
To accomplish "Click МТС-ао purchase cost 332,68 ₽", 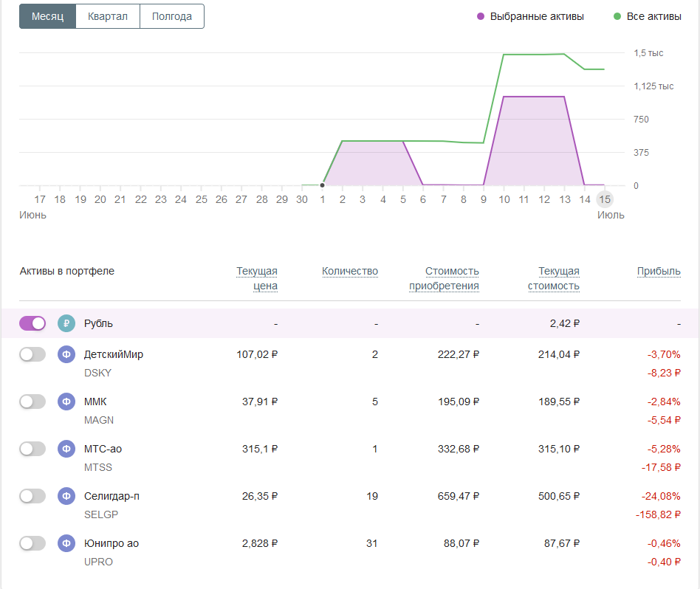I will tap(459, 449).
